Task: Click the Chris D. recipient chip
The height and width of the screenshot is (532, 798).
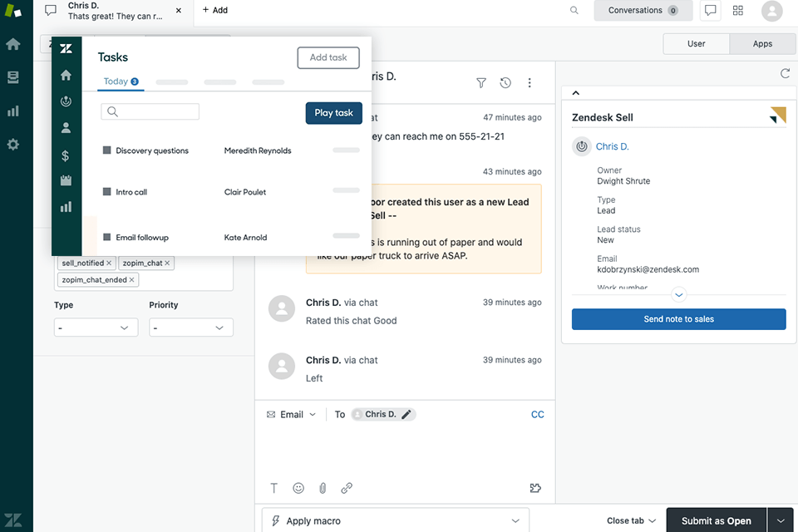Action: (x=383, y=415)
